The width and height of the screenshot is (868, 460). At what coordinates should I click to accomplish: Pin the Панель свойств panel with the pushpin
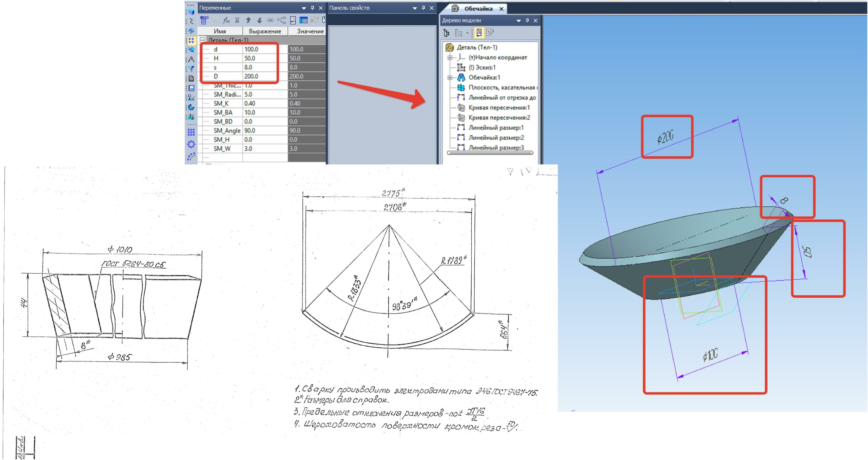pyautogui.click(x=423, y=8)
